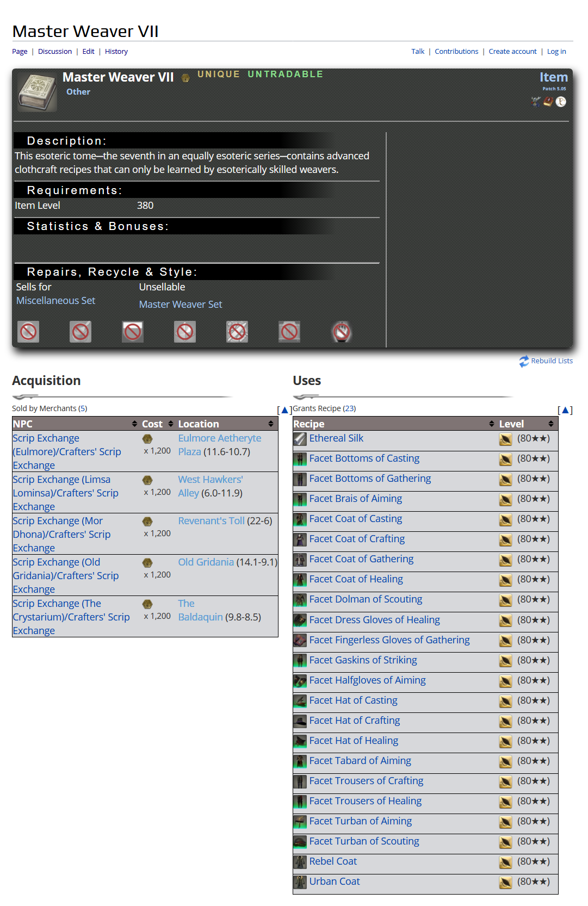This screenshot has height=906, width=588.
Task: Open the Discussion tab
Action: click(55, 52)
